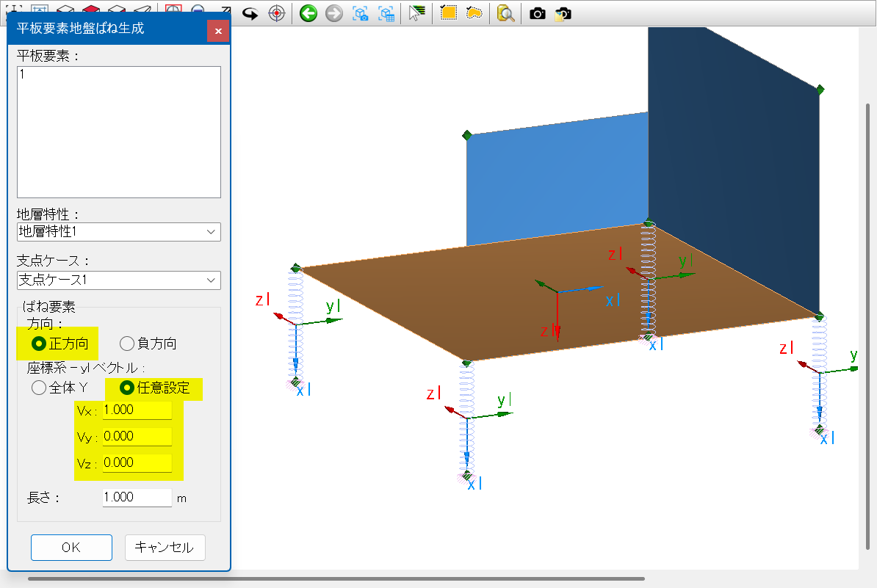Click the vertical scrollbar of the 3D view

click(x=868, y=327)
